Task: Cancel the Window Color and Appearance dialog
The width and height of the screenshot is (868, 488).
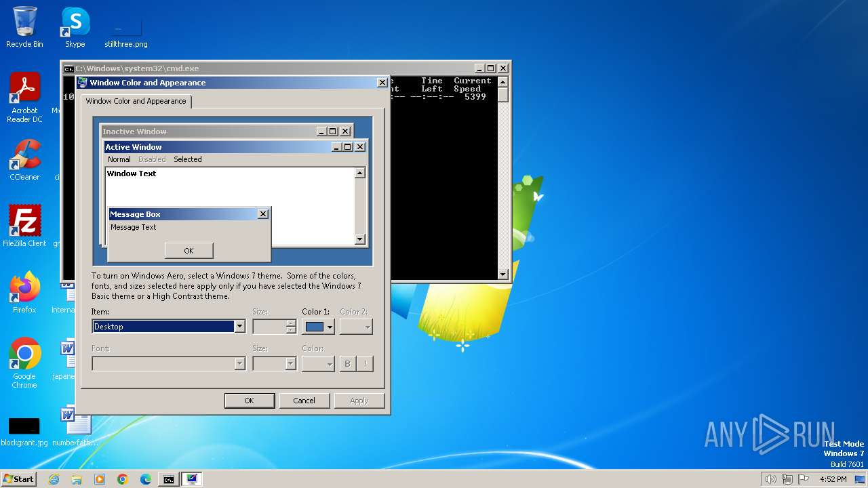Action: pos(304,401)
